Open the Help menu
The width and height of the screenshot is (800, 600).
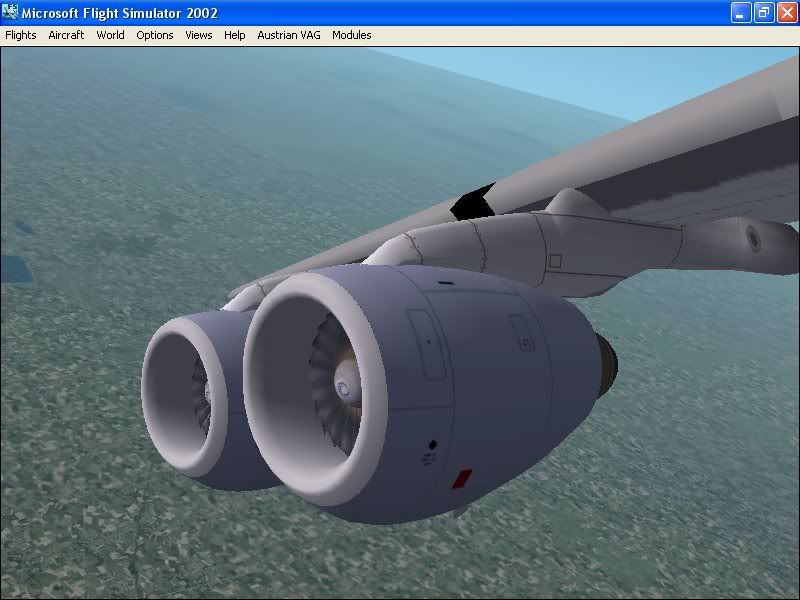point(235,35)
